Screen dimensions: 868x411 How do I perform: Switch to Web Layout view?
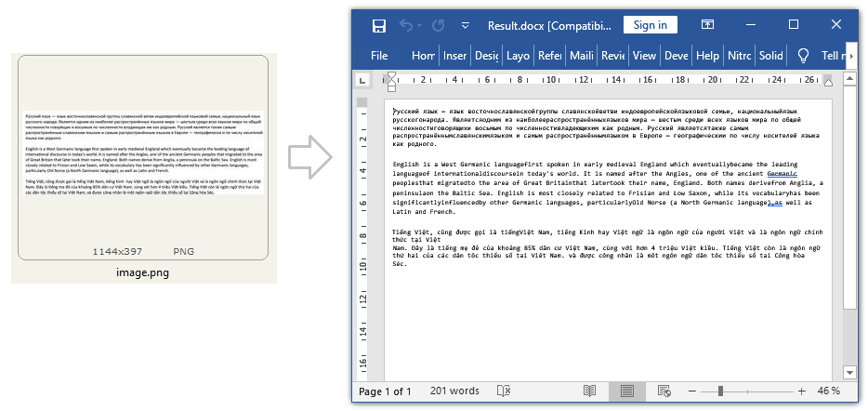click(x=665, y=391)
